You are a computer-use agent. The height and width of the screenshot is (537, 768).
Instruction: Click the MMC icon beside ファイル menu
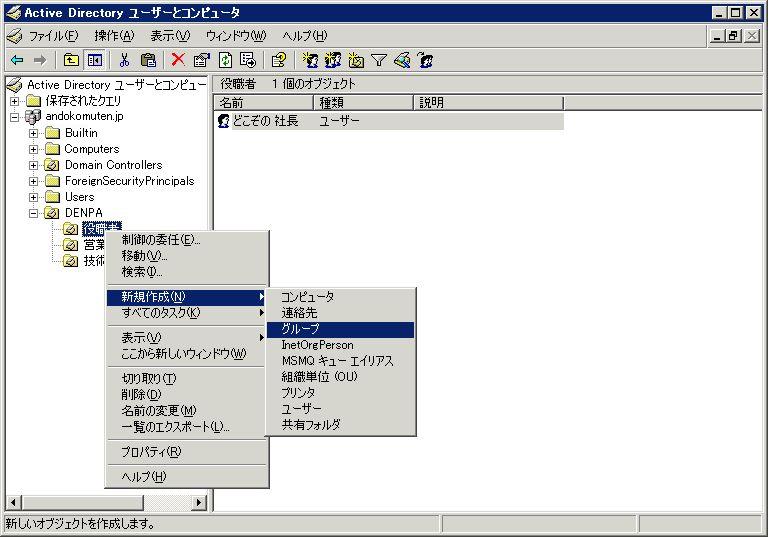tap(15, 36)
